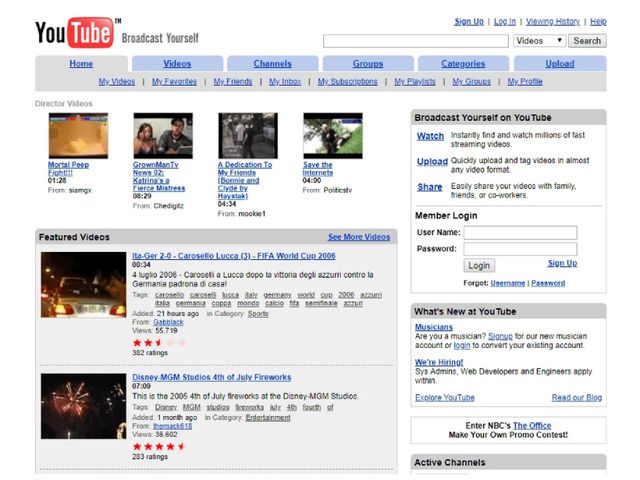This screenshot has width=640, height=480.
Task: Click into the User Name field
Action: pos(520,233)
